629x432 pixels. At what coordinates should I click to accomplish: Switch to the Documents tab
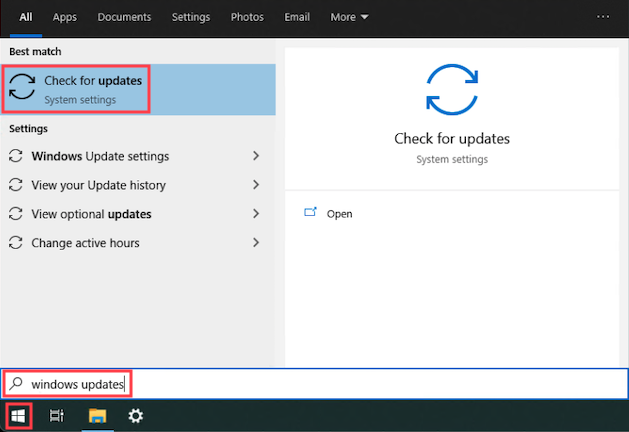tap(125, 17)
